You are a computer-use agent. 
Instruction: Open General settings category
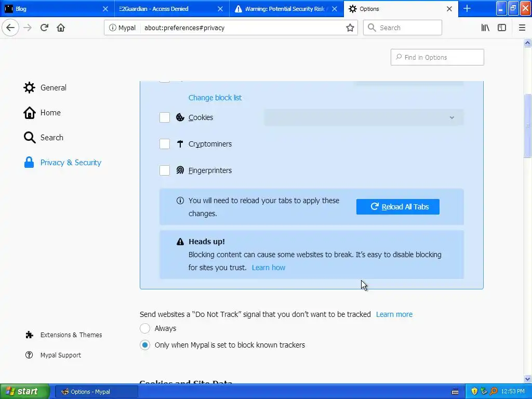(54, 87)
